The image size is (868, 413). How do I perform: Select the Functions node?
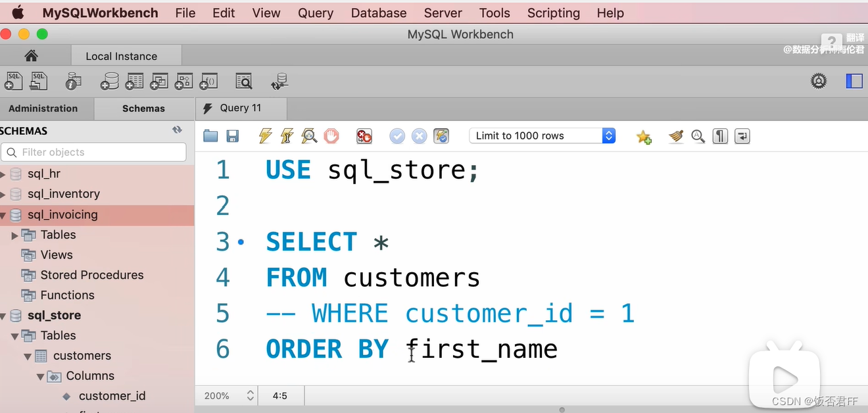[67, 295]
